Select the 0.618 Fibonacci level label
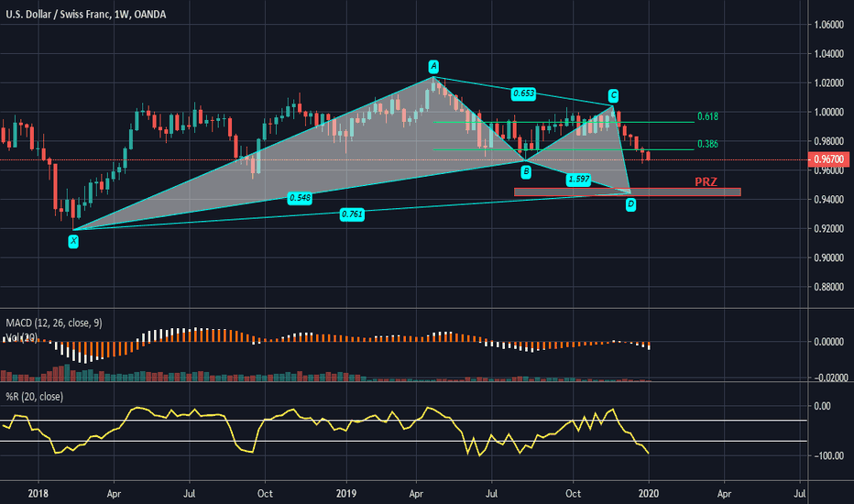Viewport: 854px width, 504px height. tap(706, 117)
